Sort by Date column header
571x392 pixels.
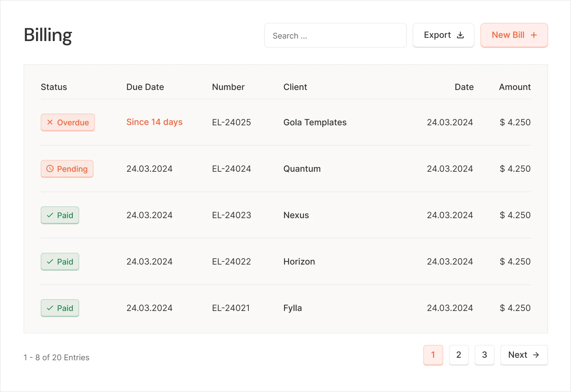(x=464, y=87)
